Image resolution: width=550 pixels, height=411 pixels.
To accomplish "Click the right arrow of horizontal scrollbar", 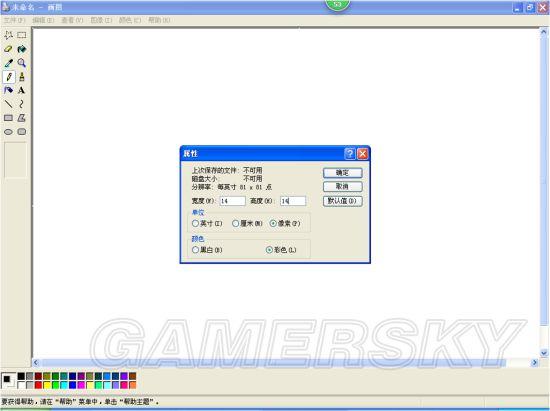I will click(534, 363).
